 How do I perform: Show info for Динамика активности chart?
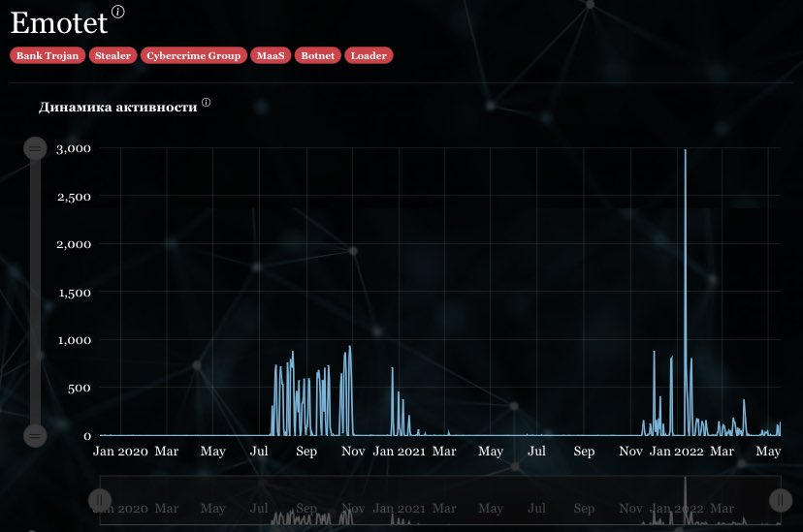pos(206,103)
